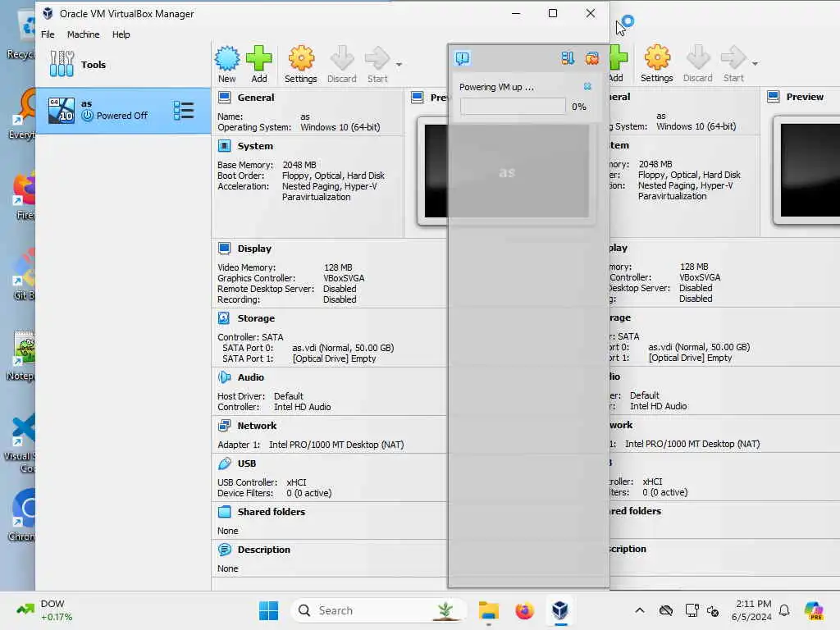The image size is (840, 630).
Task: Open the DOW stock widget on the taskbar
Action: tap(45, 610)
